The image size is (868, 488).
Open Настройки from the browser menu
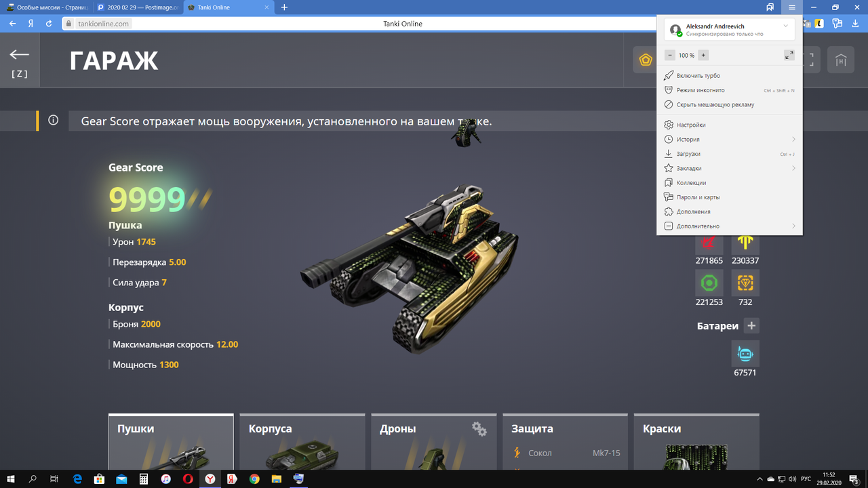tap(730, 125)
